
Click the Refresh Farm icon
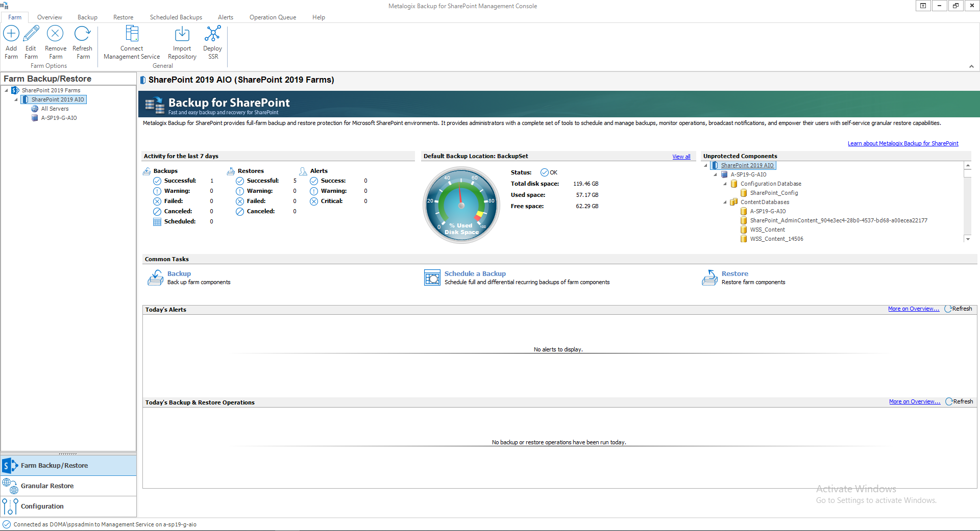pos(82,34)
